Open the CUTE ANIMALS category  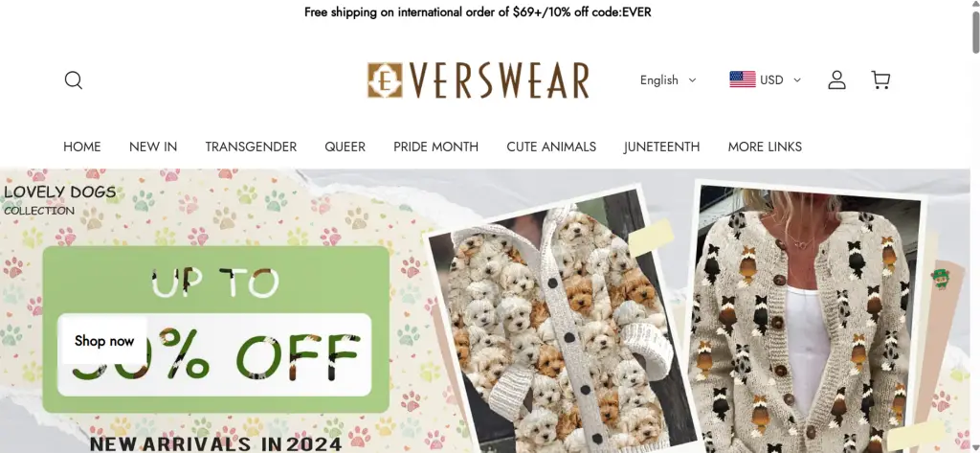551,147
